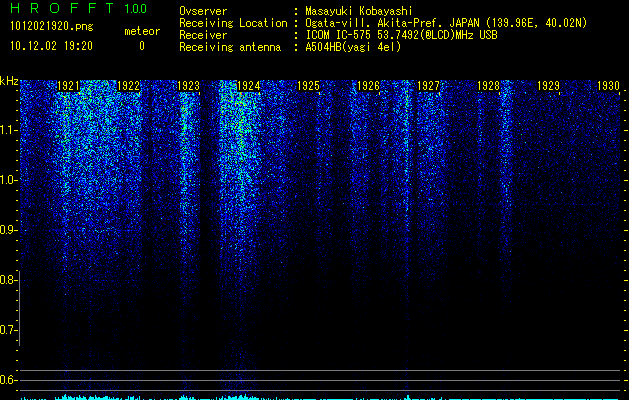Click the 1930 time marker
The image size is (629, 400).
pyautogui.click(x=608, y=85)
